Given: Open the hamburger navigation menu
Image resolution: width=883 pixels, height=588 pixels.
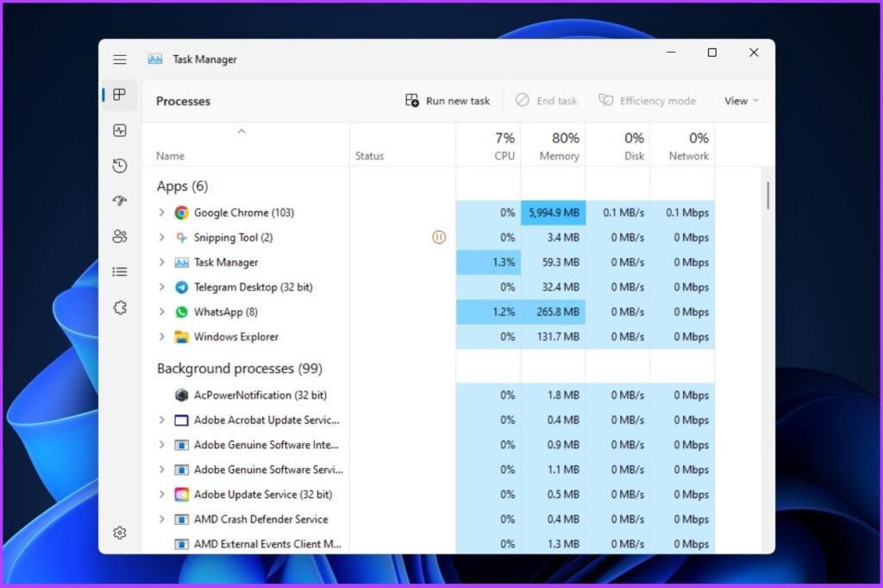Looking at the screenshot, I should (119, 59).
